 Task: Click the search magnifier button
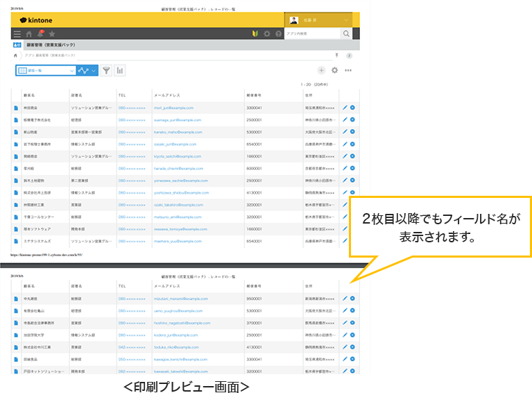346,33
